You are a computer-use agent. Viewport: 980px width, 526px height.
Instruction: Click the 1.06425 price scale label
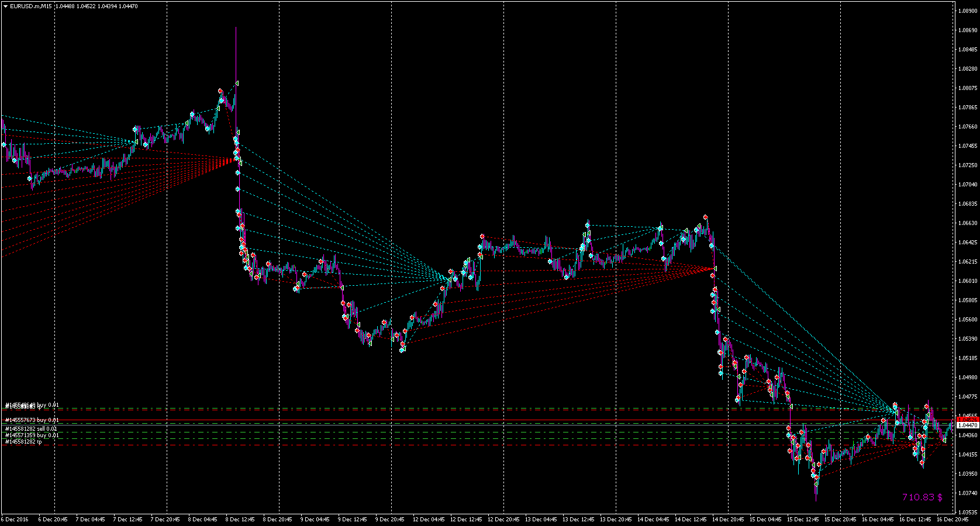(969, 242)
